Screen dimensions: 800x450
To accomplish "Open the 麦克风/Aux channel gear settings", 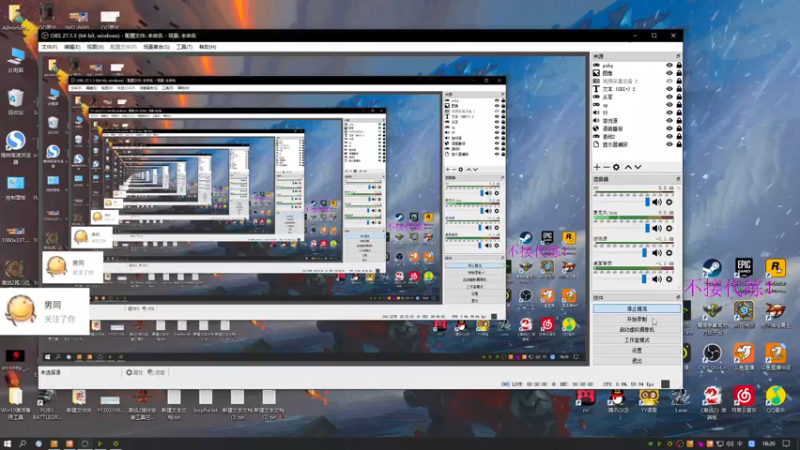I will pos(669,228).
